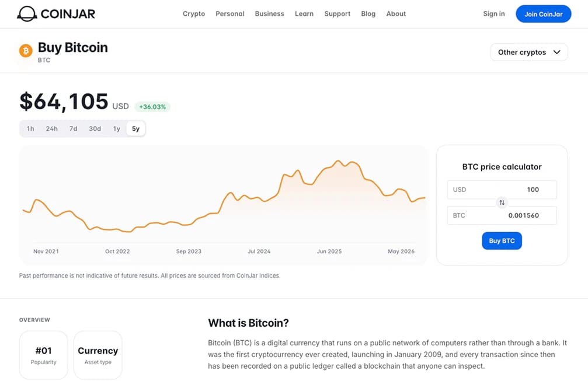Select the 30d time range
This screenshot has width=588, height=381.
coord(95,128)
